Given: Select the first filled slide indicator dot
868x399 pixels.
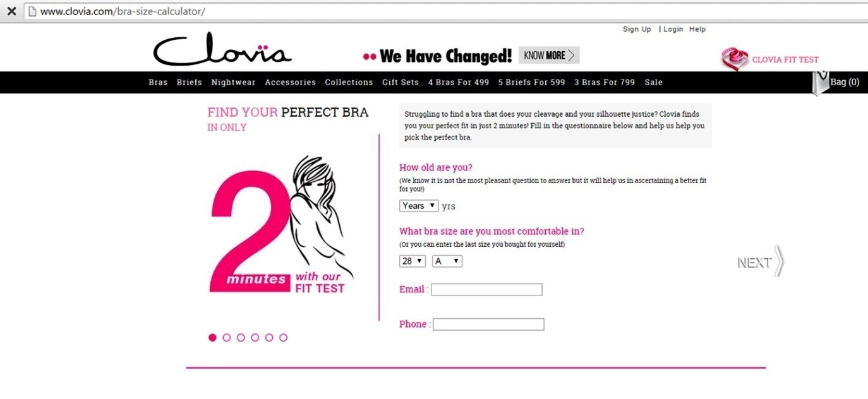Looking at the screenshot, I should pos(212,338).
